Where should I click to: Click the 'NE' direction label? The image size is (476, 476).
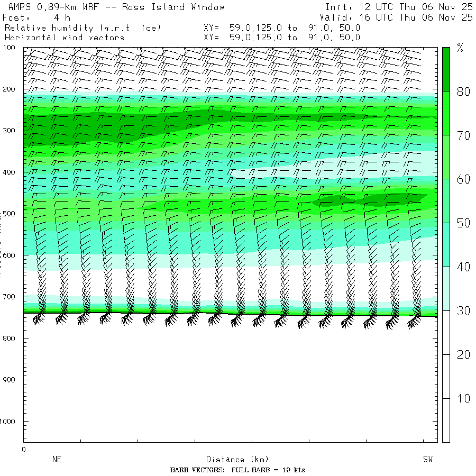click(57, 459)
